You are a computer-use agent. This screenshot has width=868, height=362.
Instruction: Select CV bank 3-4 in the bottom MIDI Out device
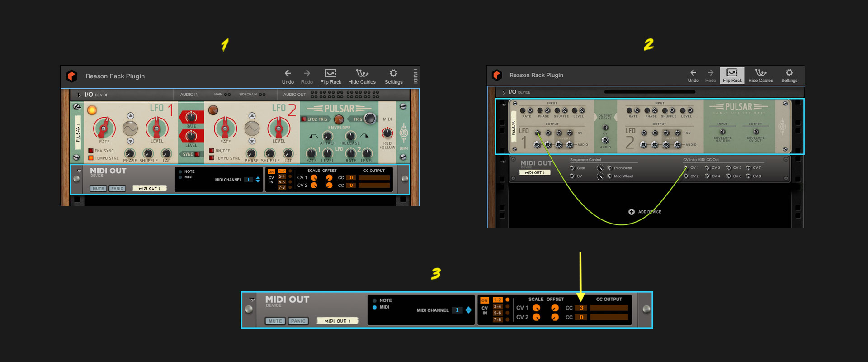pyautogui.click(x=497, y=306)
